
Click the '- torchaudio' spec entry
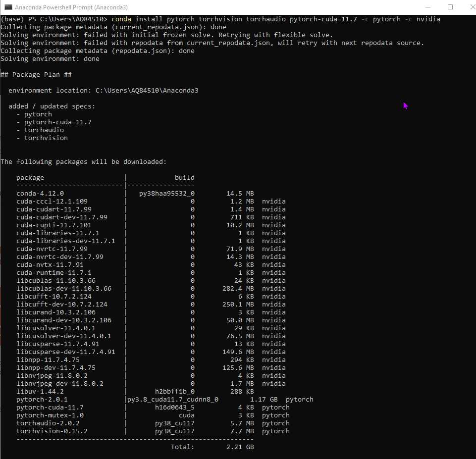point(40,130)
